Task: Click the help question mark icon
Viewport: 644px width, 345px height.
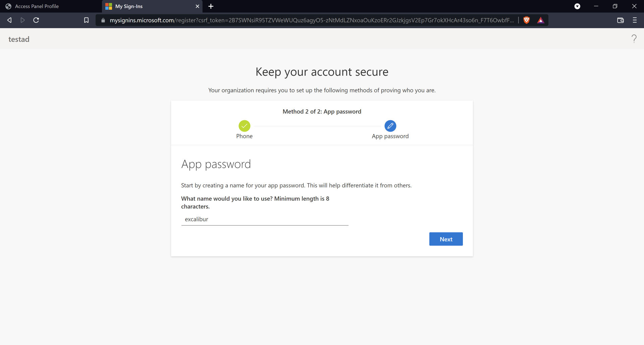Action: click(x=634, y=39)
